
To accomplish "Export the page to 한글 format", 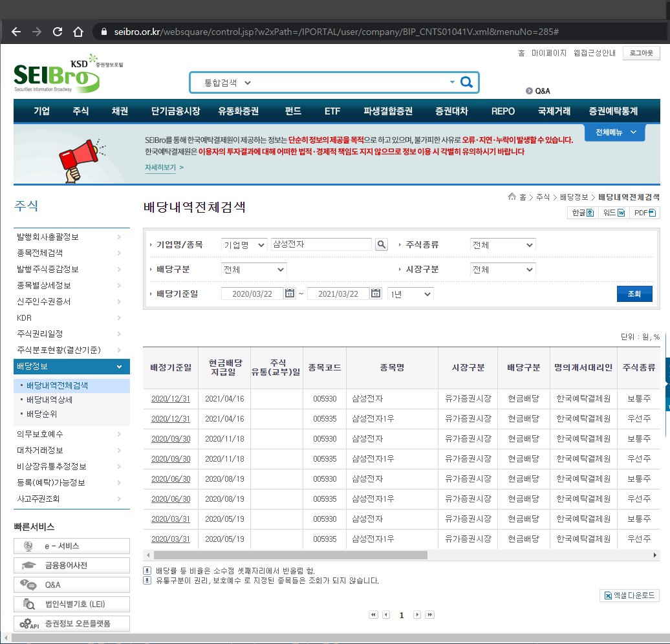I will (x=583, y=213).
